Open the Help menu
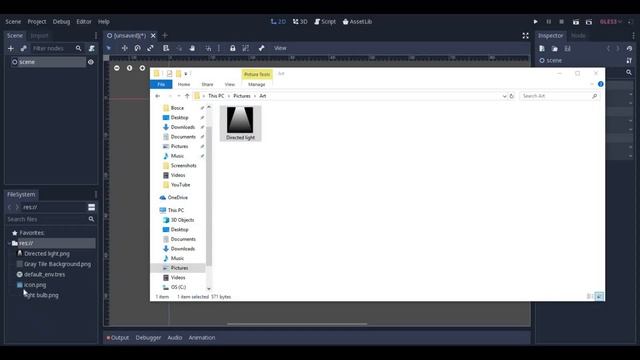Screen dimensions: 640x360 point(104,22)
